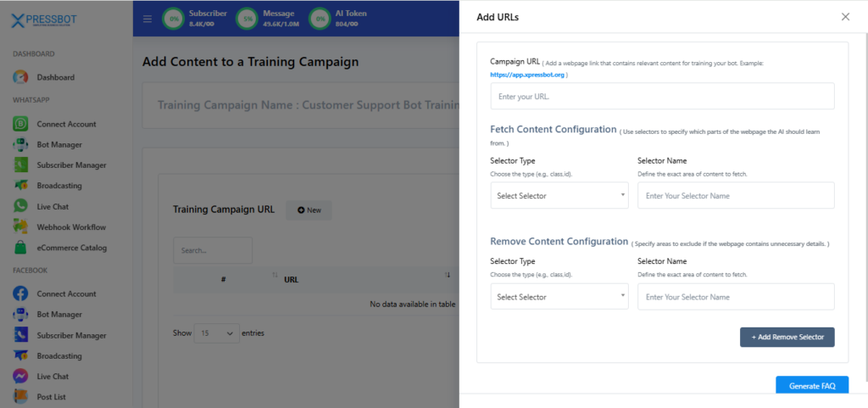
Task: Expand the show entries count dropdown
Action: (x=217, y=333)
